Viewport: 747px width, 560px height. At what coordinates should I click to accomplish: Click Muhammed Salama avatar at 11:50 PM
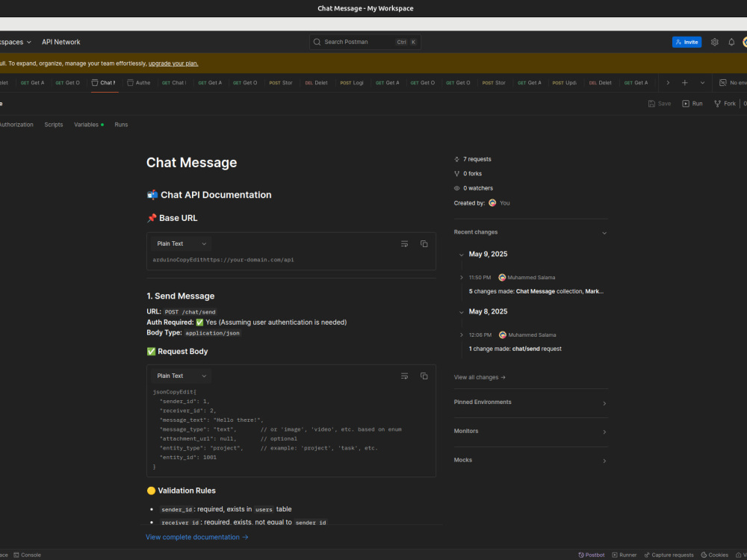[502, 277]
